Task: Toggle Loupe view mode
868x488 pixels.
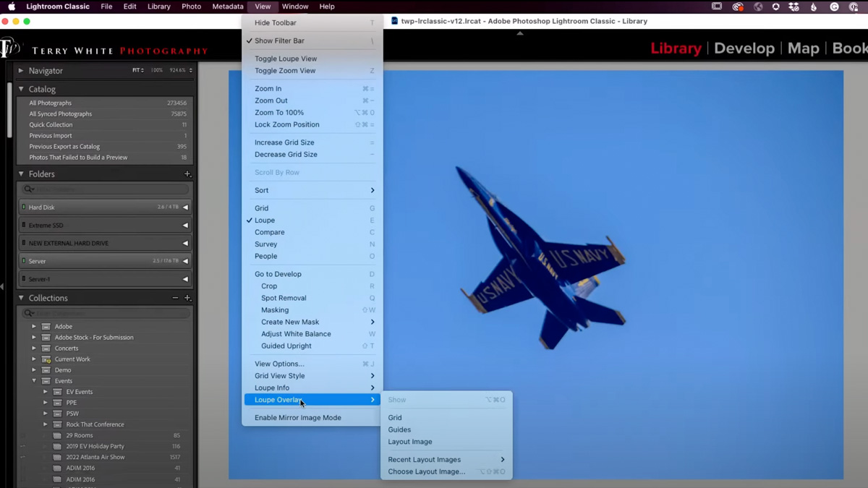Action: (265, 220)
